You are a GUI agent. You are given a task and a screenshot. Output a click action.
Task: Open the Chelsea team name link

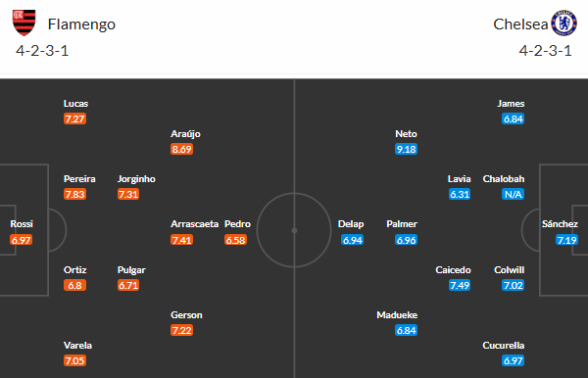click(x=520, y=24)
